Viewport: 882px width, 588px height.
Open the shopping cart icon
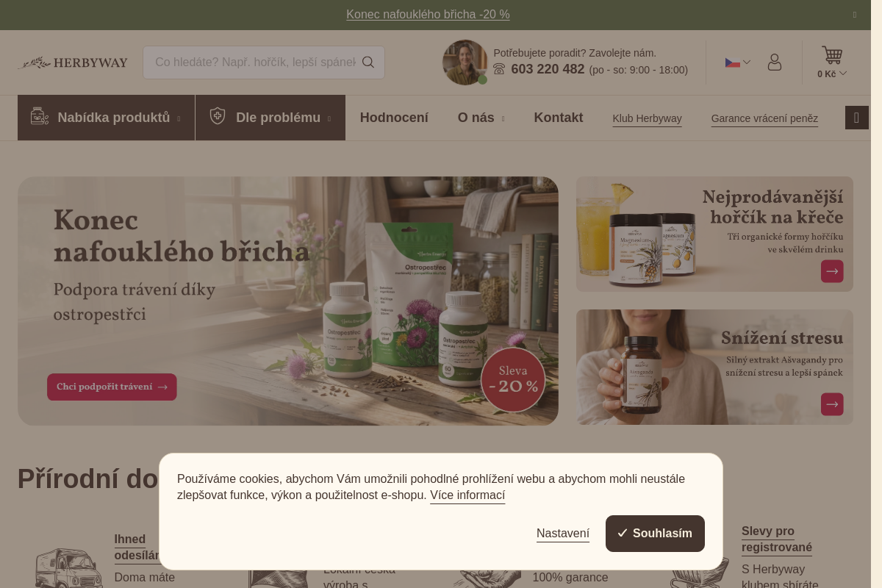[832, 55]
